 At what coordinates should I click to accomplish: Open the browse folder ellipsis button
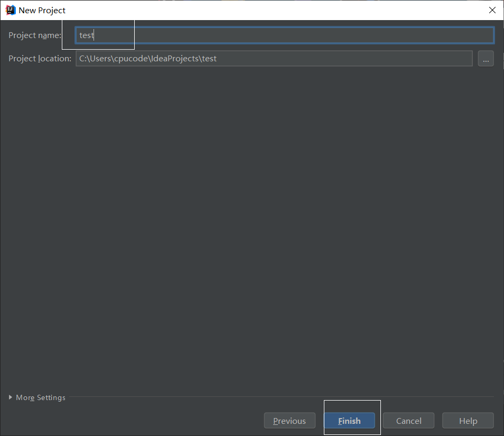coord(486,59)
